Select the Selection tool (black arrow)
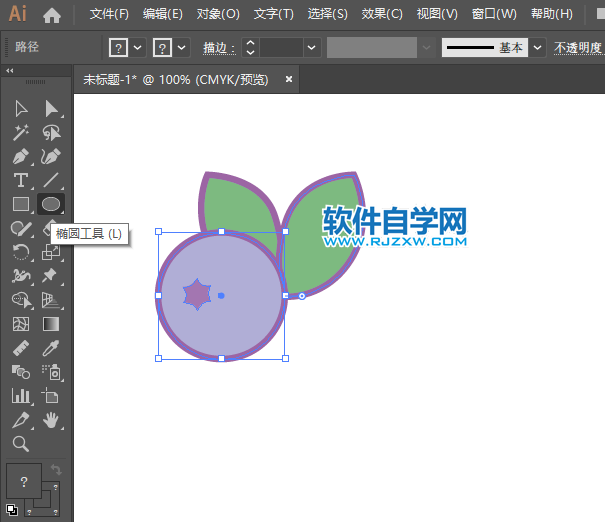The image size is (605, 522). point(21,108)
